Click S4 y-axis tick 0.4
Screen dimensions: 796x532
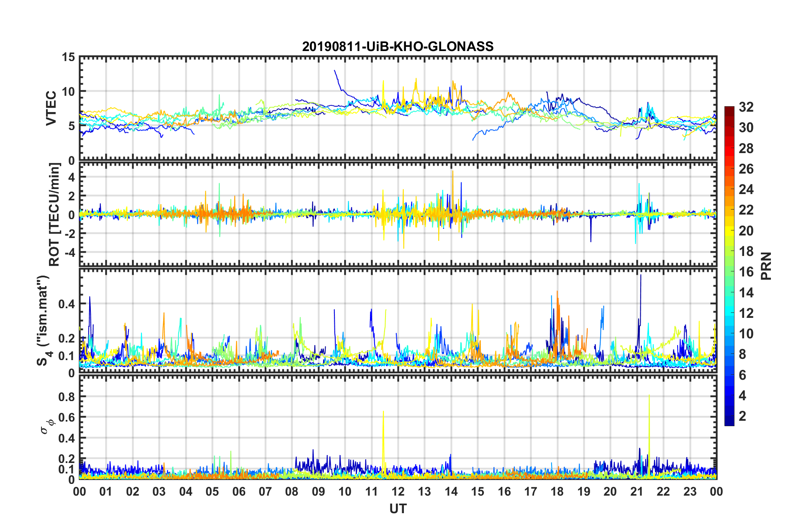click(67, 304)
